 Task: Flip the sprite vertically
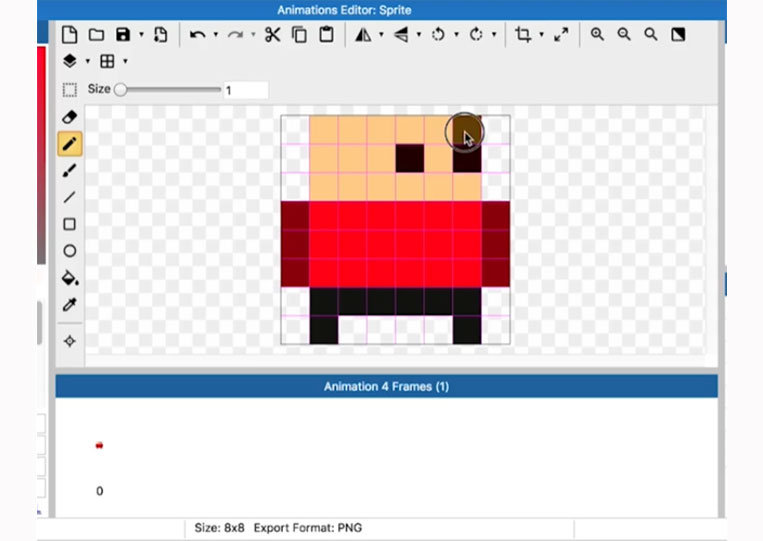(x=401, y=35)
